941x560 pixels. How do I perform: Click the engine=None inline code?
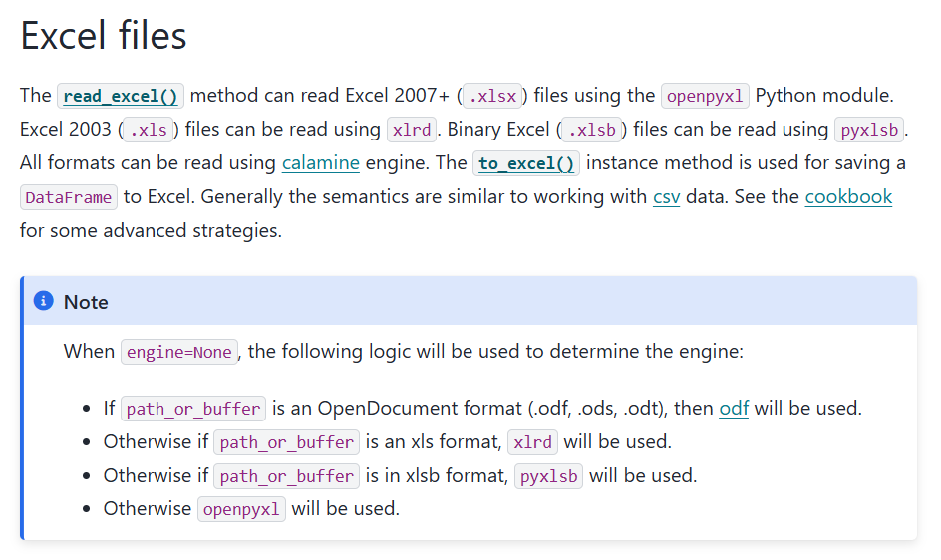click(179, 352)
